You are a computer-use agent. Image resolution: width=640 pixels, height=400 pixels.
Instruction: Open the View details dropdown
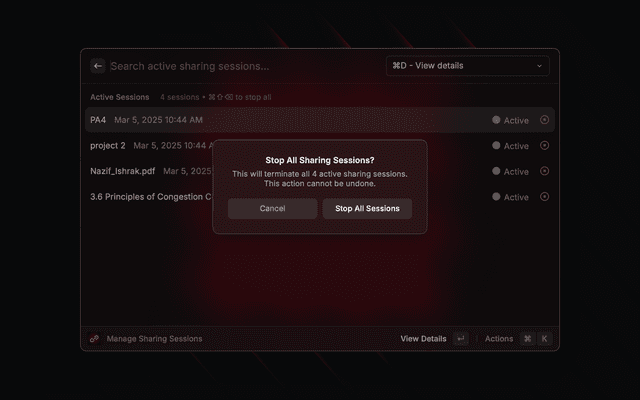coord(468,66)
